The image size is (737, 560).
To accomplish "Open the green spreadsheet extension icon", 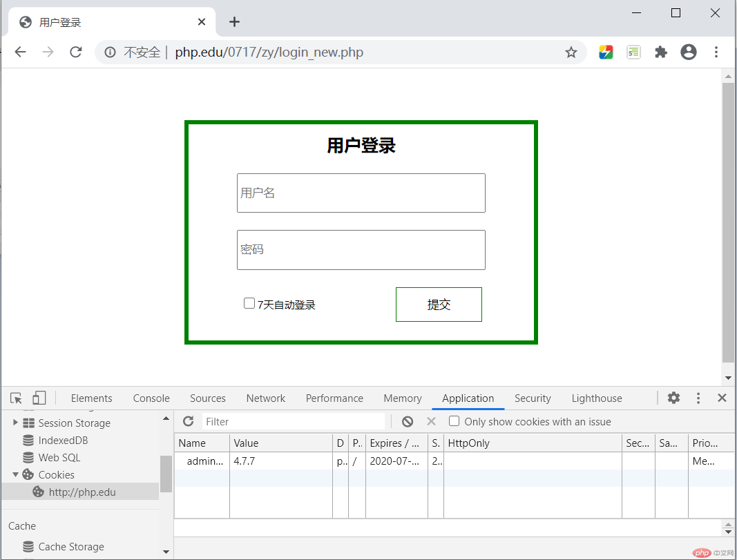I will point(633,52).
